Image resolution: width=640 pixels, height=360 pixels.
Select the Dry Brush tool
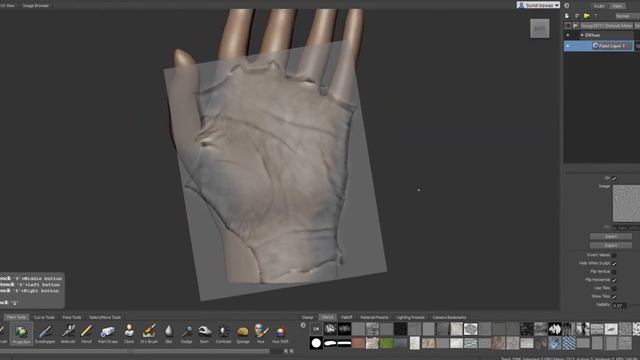149,333
